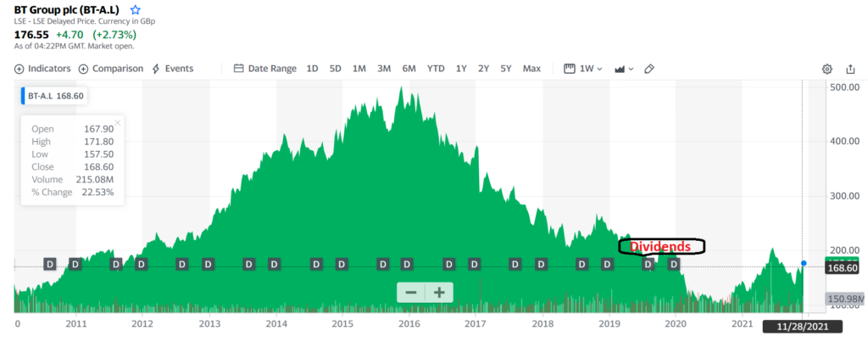
Task: Open the Comparison option
Action: click(111, 69)
